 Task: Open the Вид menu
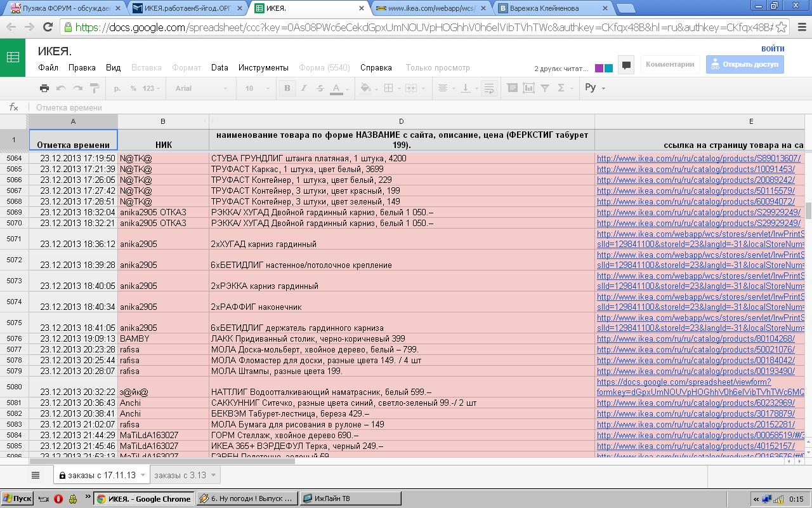pos(114,67)
